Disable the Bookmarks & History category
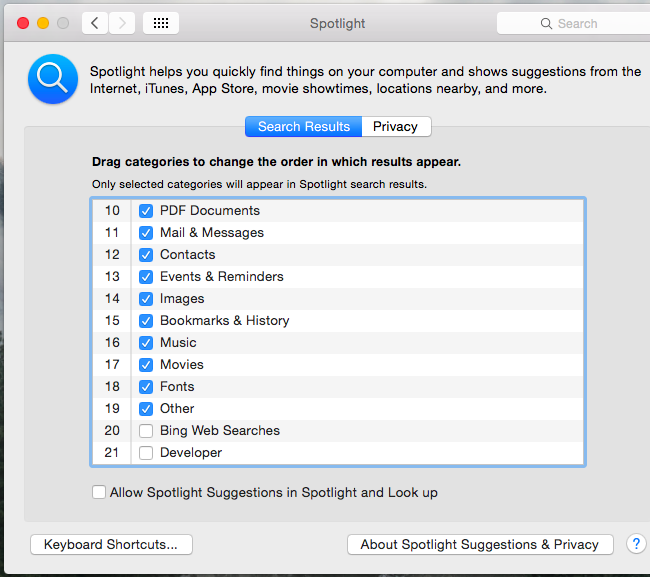 click(146, 321)
